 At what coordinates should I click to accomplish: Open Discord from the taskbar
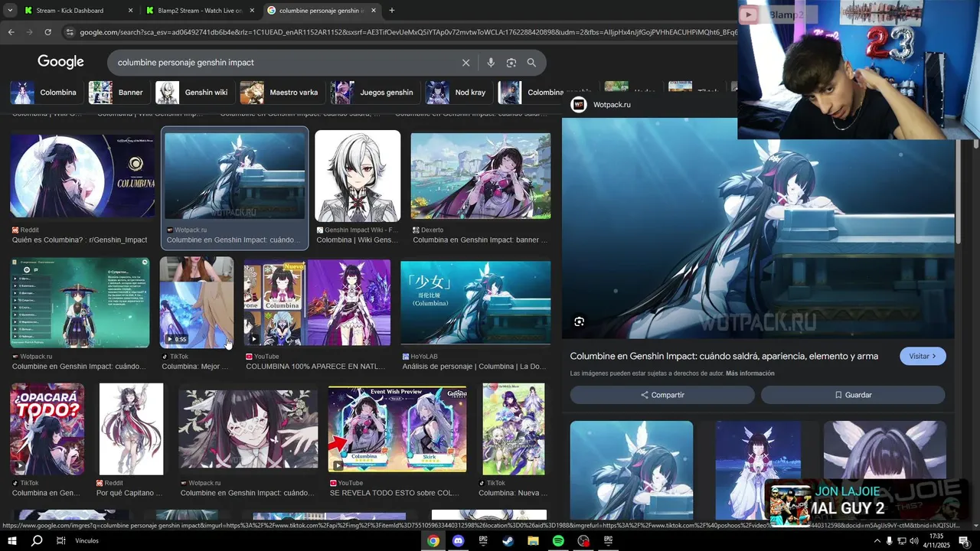tap(459, 541)
